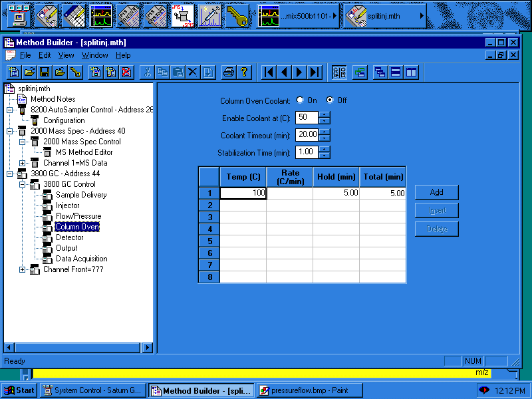This screenshot has height=399, width=532.
Task: Open an existing method file
Action: tap(29, 72)
